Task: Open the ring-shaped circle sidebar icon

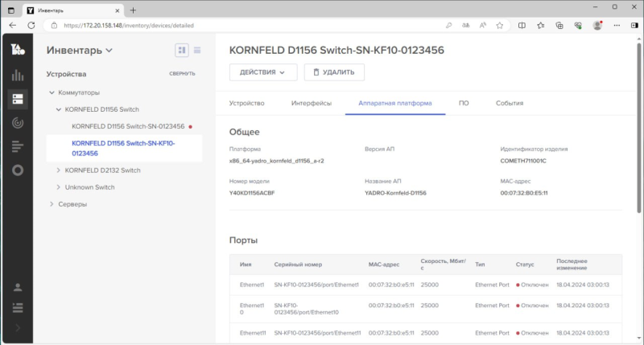Action: 18,170
